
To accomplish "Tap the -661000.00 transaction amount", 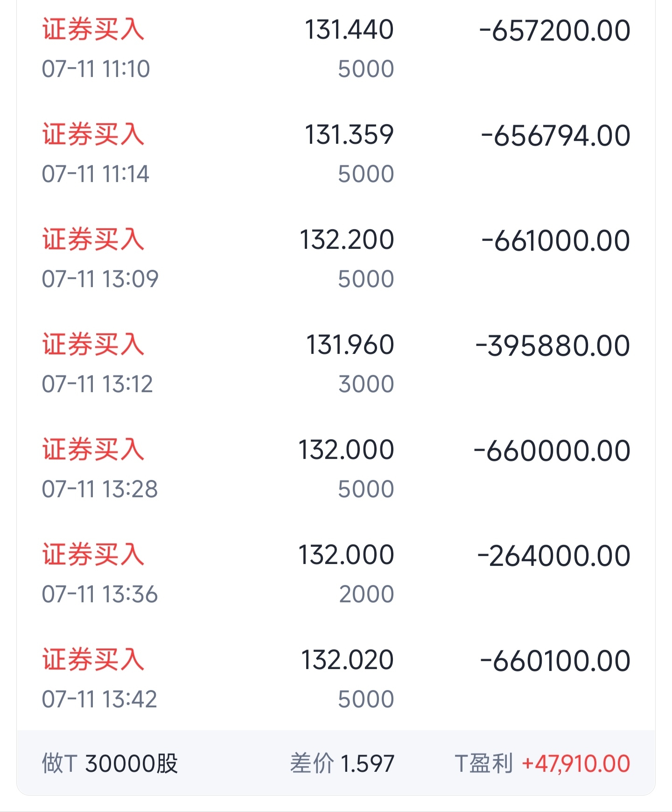I will (x=555, y=241).
